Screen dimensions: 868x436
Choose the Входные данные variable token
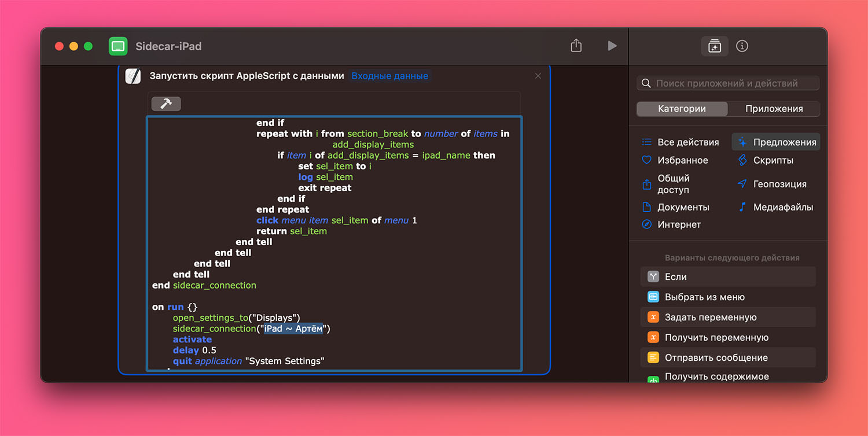click(x=389, y=76)
